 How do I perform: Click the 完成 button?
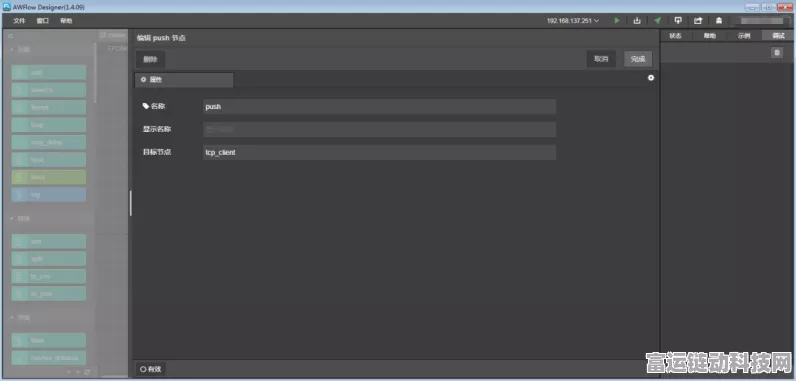click(638, 59)
